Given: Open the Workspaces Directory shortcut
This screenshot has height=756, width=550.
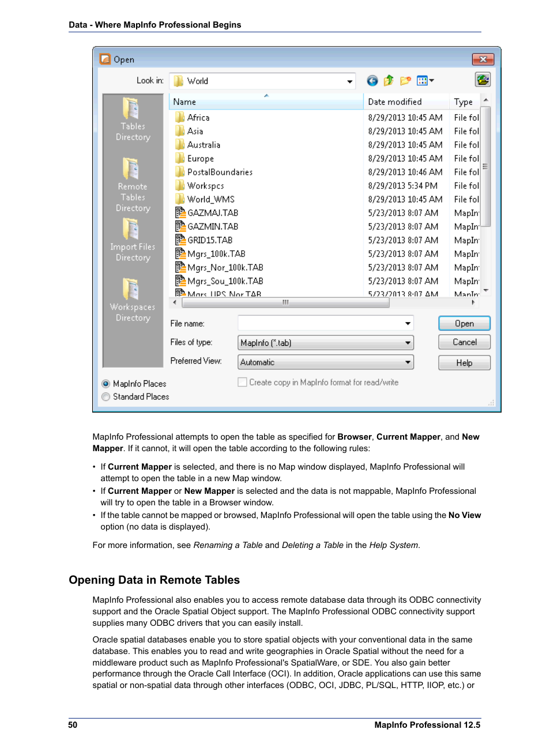Looking at the screenshot, I should pos(133,300).
